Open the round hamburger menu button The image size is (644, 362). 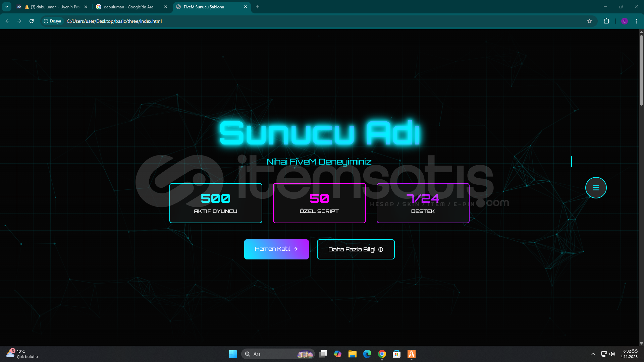[x=596, y=188]
